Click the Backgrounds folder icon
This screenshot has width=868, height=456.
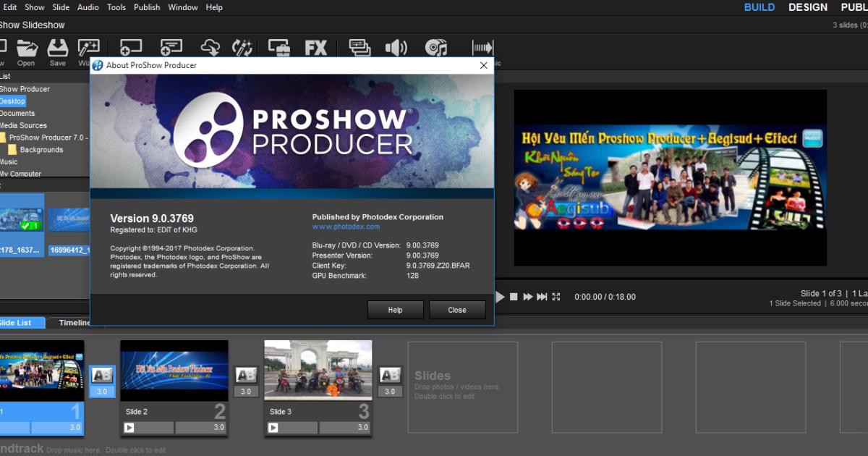[12, 150]
